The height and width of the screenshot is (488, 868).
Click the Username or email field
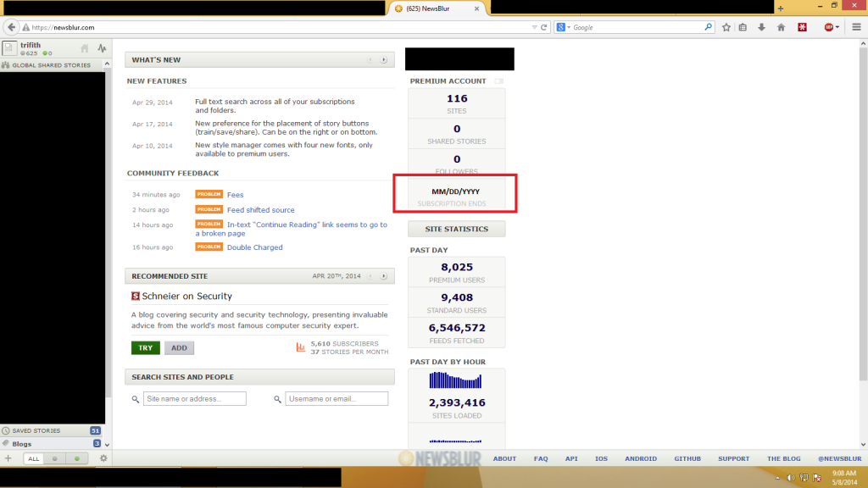[337, 398]
